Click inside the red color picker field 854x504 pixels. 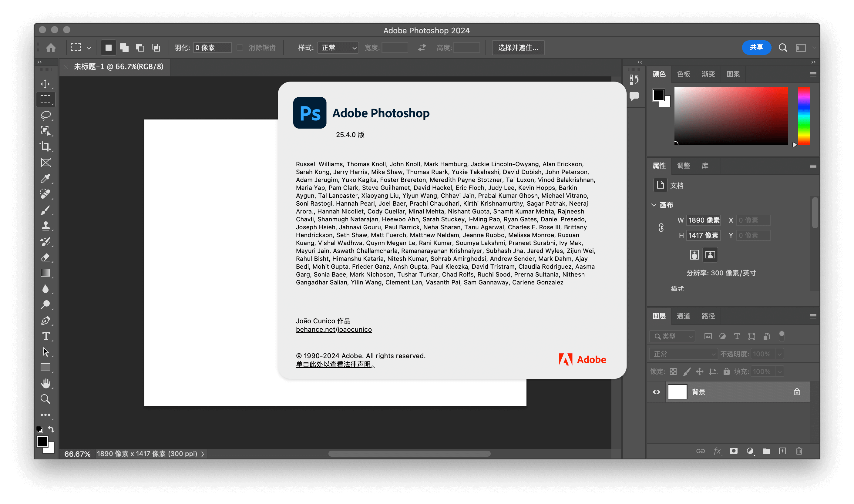[x=731, y=116]
